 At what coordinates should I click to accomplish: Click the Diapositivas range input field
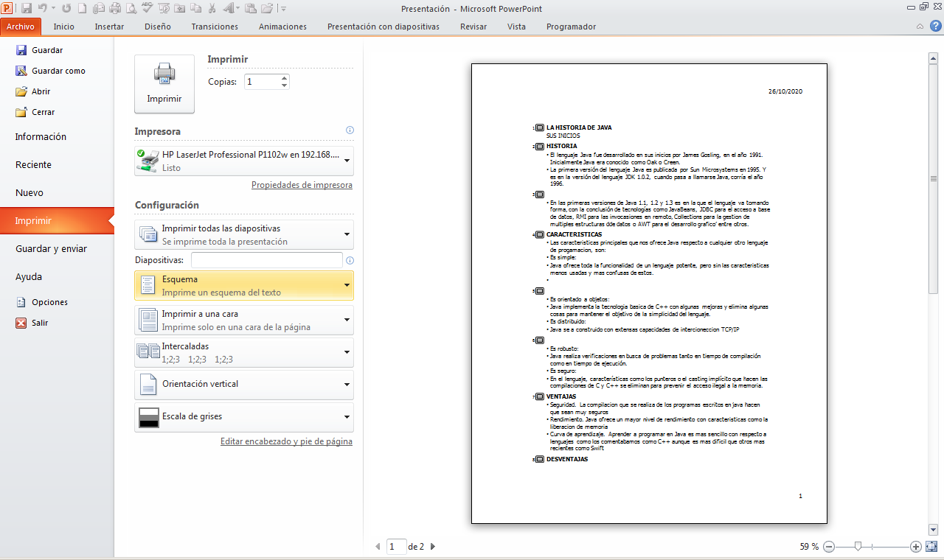(267, 260)
